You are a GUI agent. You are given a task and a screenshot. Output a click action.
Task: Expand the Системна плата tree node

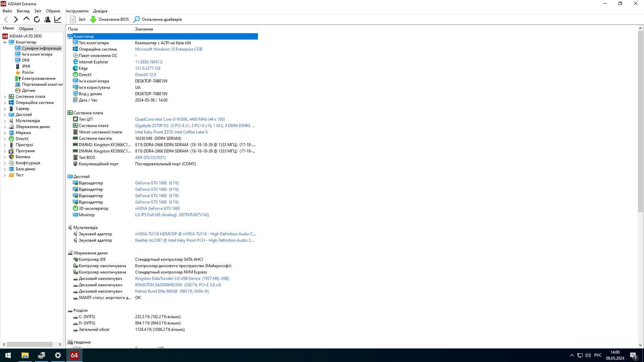[5, 97]
